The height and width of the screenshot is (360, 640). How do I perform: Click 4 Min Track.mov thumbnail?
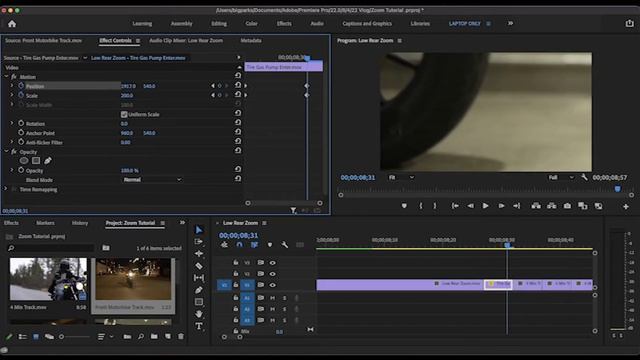point(48,279)
